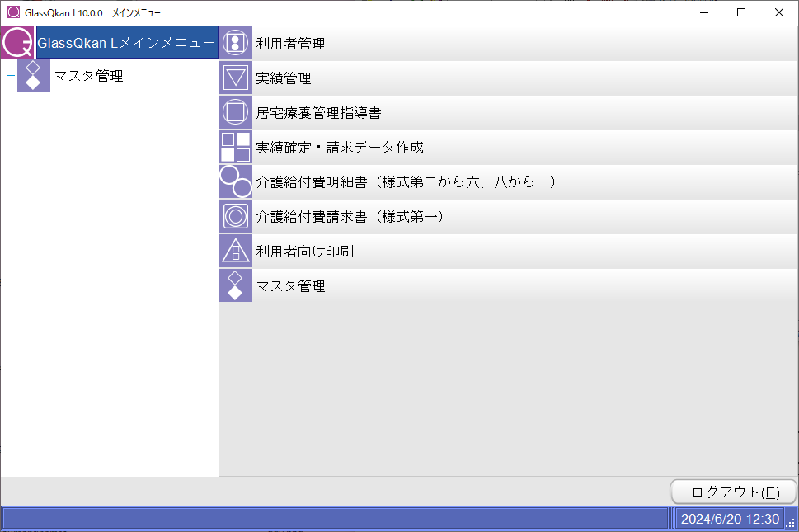
Task: Click the 介護給付費請求書 icon
Action: (236, 216)
